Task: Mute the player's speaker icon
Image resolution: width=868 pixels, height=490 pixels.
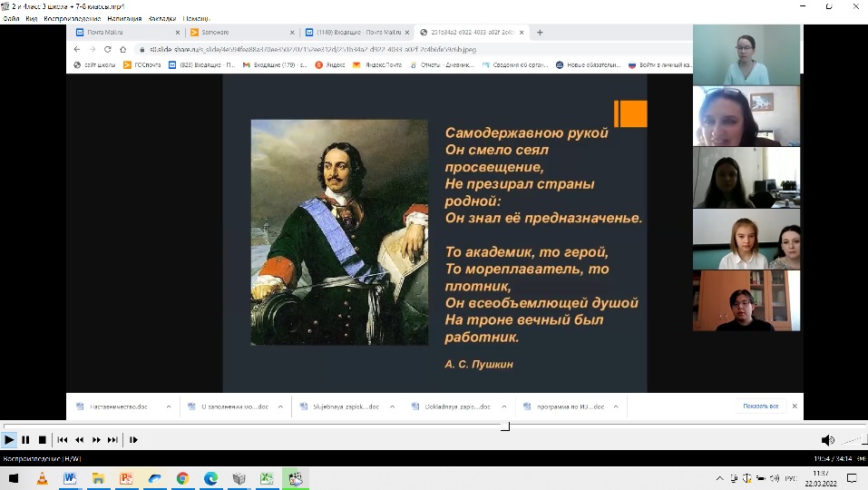Action: (827, 440)
